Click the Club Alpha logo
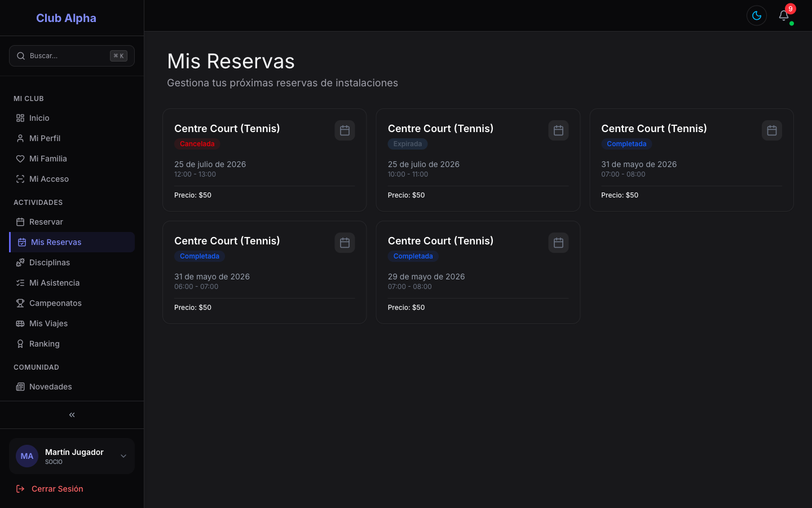 pyautogui.click(x=66, y=18)
